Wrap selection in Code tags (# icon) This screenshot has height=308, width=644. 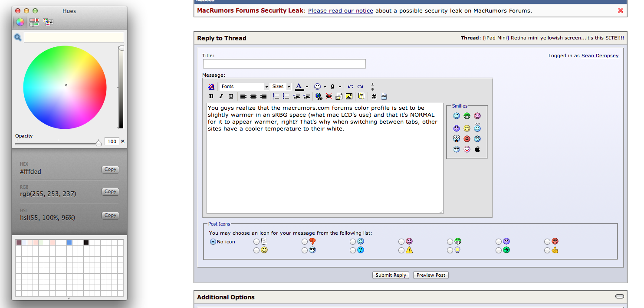pyautogui.click(x=374, y=96)
